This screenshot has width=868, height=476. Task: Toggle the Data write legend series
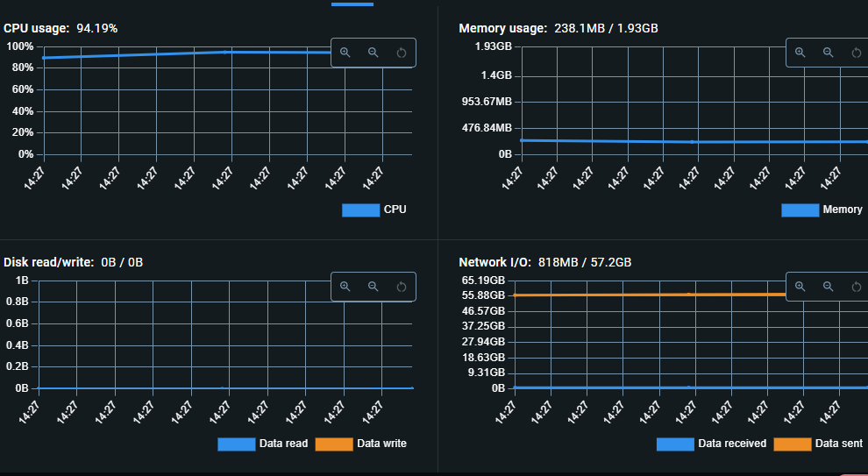click(x=361, y=444)
